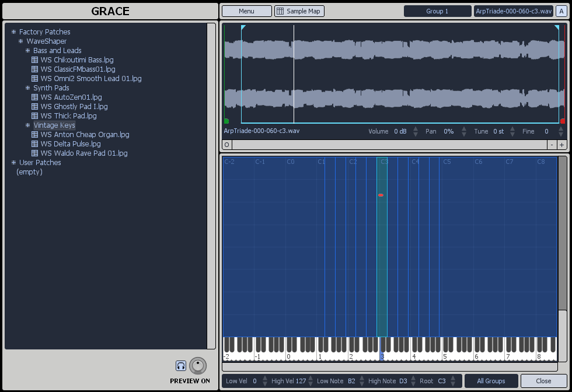Click the cyan loop start marker triangle
The width and height of the screenshot is (572, 392).
coord(243,27)
